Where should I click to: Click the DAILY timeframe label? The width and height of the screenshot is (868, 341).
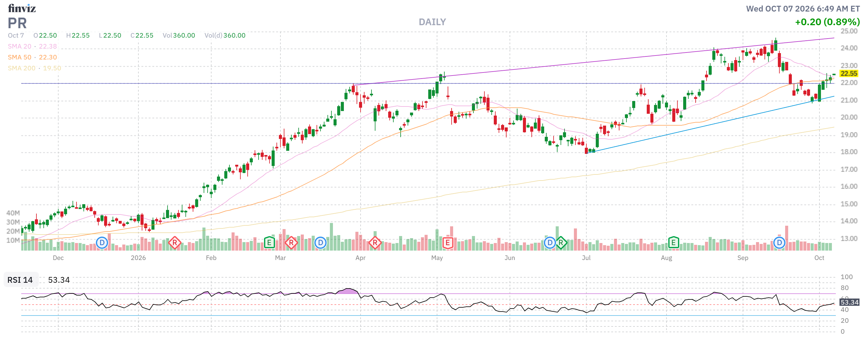pyautogui.click(x=432, y=22)
